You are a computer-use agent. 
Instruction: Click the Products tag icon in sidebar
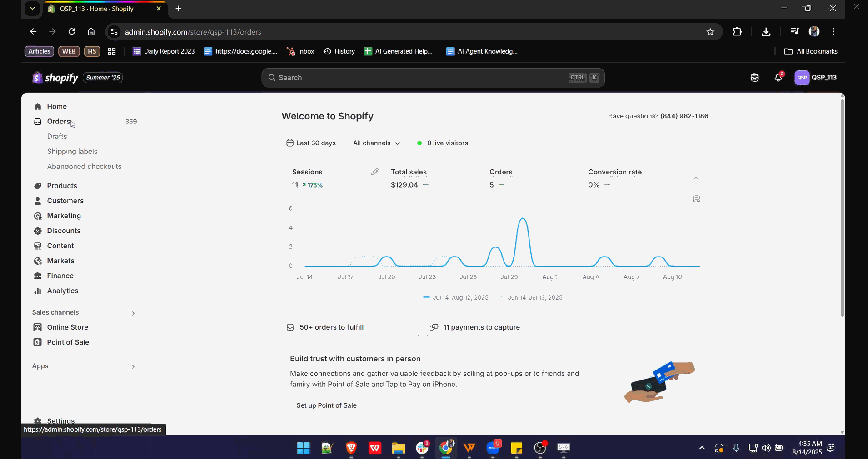(38, 186)
